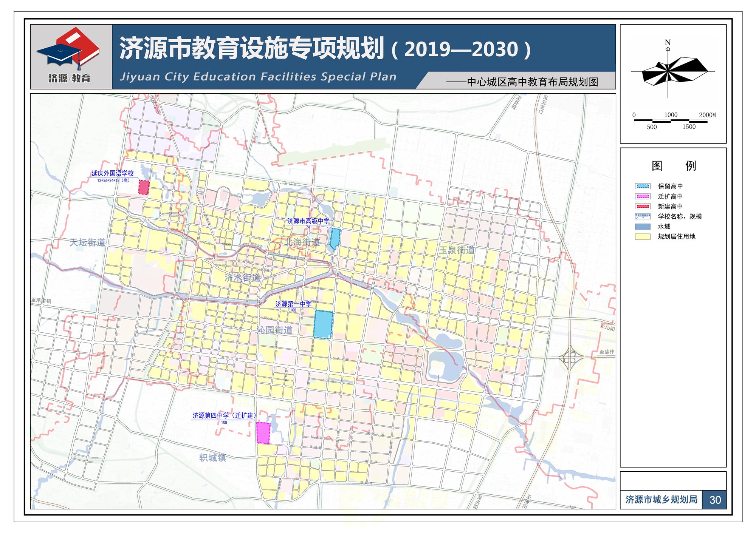Screen dimensions: 756x534
Task: Click the 沁园街道 district label
Action: click(274, 330)
